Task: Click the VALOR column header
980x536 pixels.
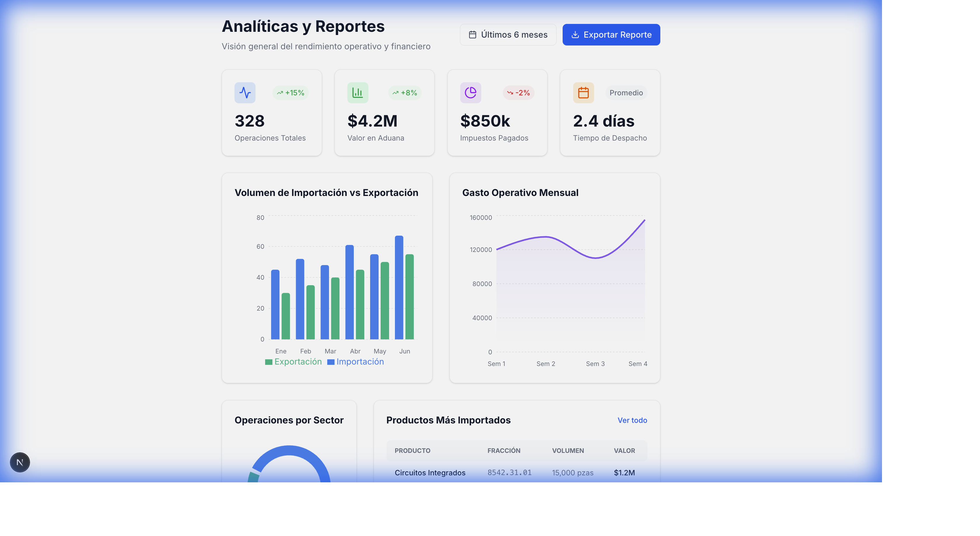Action: pos(624,450)
